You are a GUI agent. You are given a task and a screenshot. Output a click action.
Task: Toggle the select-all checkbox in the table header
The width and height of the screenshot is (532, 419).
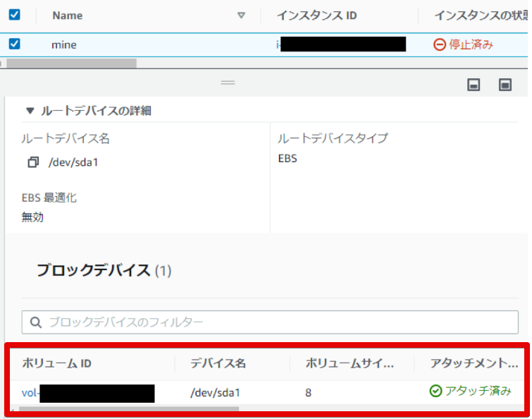14,15
